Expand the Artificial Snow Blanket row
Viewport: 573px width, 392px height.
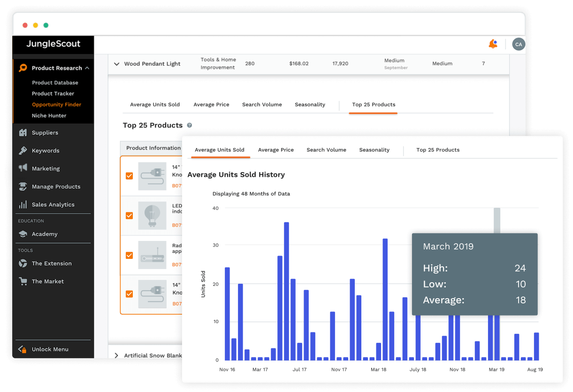[116, 355]
